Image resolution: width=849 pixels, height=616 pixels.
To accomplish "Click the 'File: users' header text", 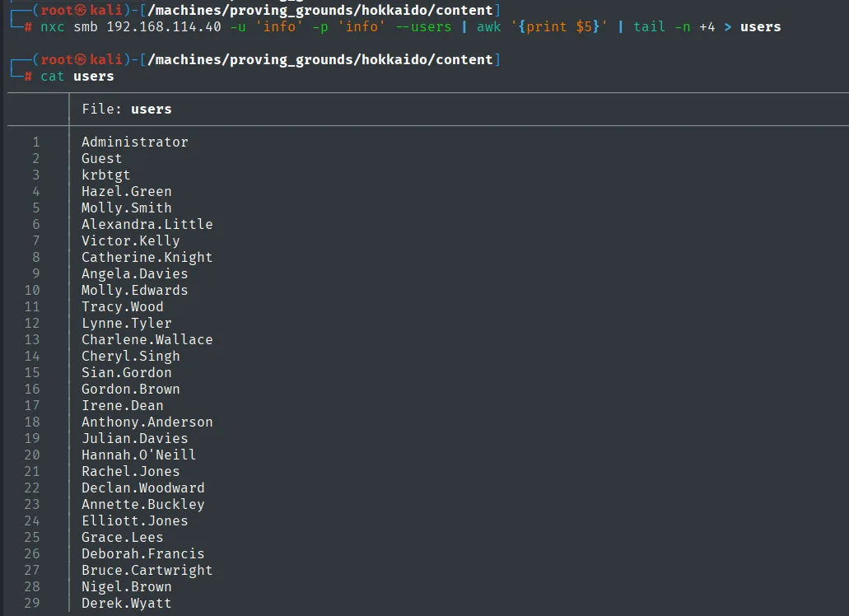I will [x=127, y=109].
